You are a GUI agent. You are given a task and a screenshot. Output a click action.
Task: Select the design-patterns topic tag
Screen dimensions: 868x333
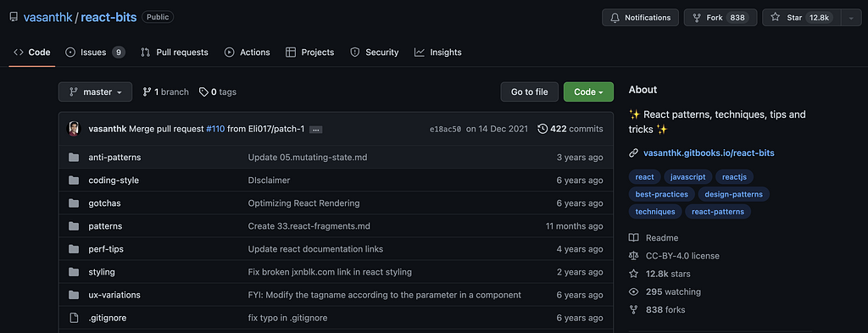[733, 194]
